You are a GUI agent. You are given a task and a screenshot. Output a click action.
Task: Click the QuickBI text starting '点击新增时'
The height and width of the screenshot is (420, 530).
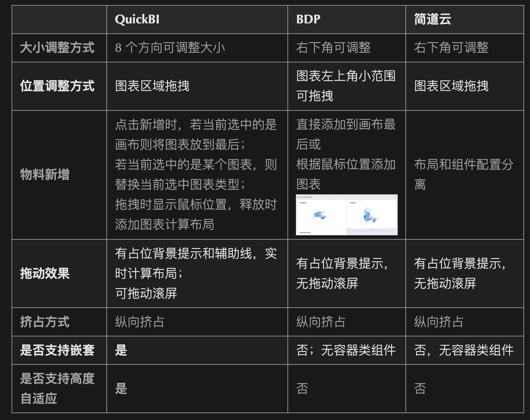196,134
